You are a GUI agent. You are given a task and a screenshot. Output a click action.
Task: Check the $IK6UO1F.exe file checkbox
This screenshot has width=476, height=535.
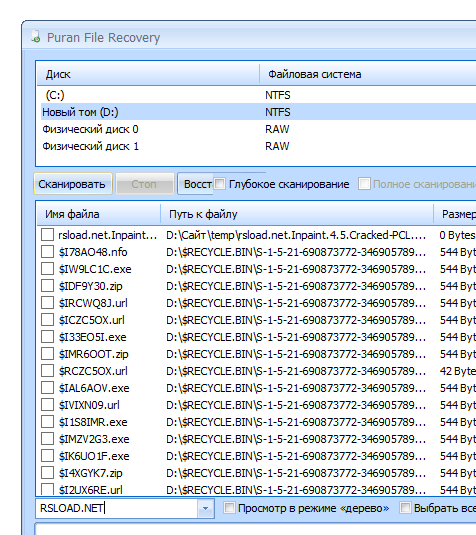click(x=47, y=456)
